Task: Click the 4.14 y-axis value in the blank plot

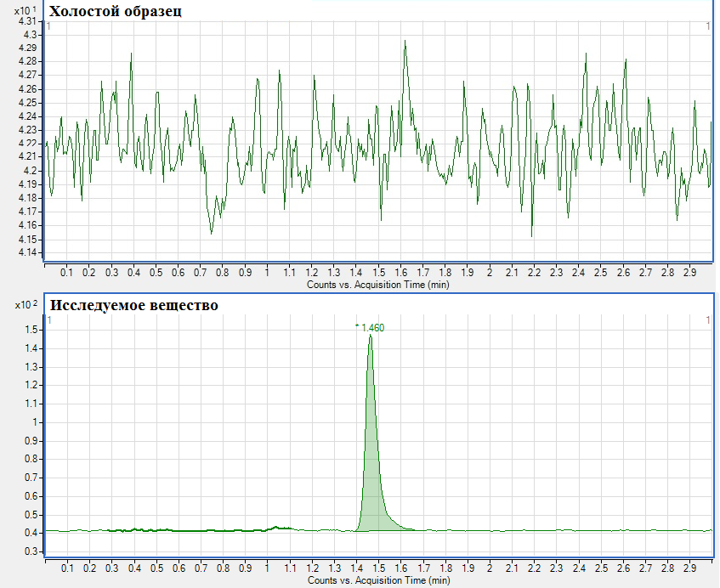Action: coord(27,252)
